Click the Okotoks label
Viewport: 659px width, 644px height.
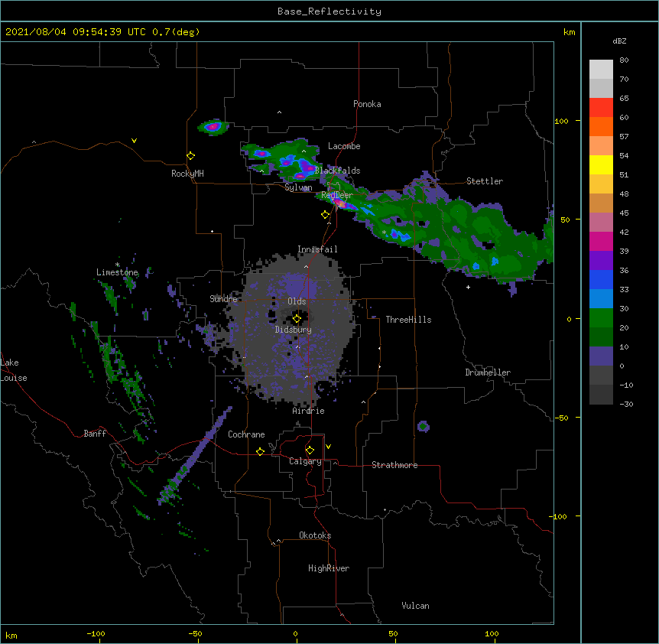pyautogui.click(x=315, y=535)
